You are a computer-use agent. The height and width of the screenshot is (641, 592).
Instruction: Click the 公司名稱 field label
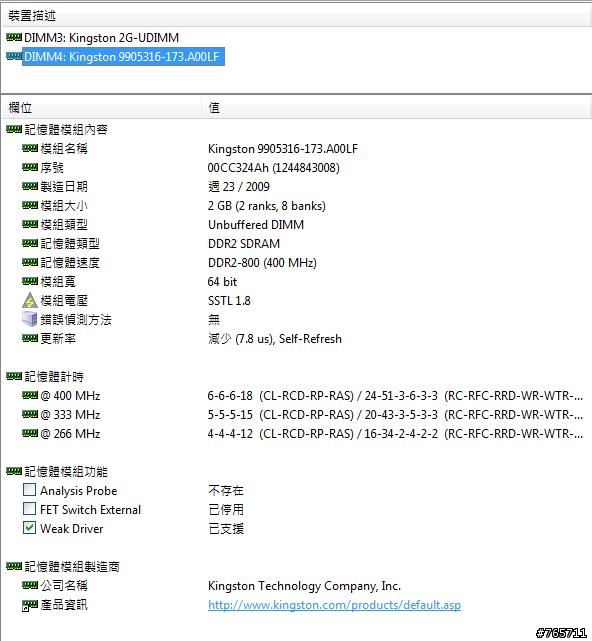[x=64, y=586]
